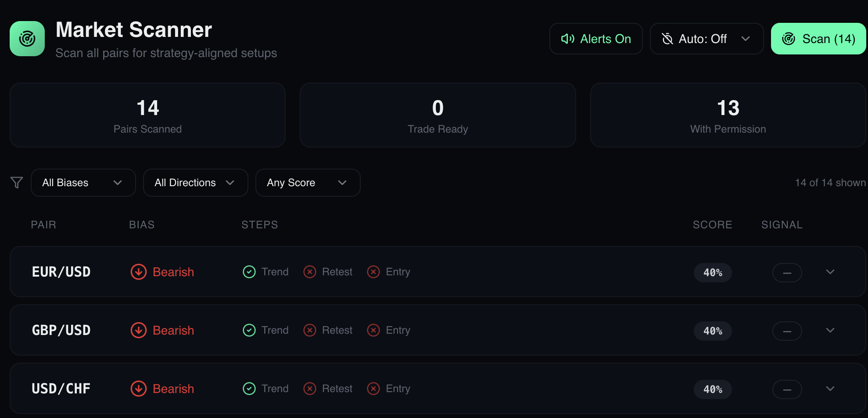Click the SCORE column header

(712, 225)
